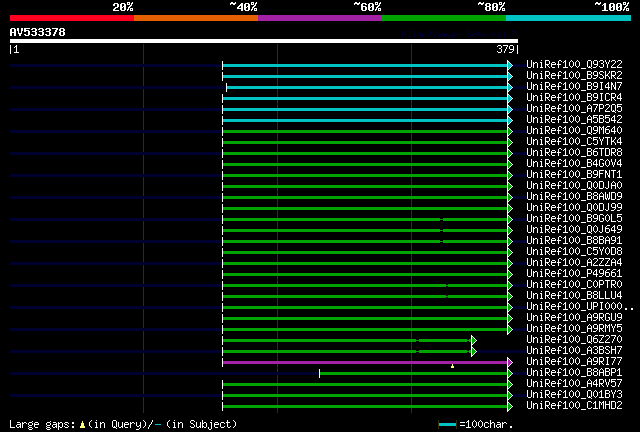Viewport: 640px width, 432px height.
Task: Click the arrowhead ending the C1MHD2 alignment
Action: [510, 406]
